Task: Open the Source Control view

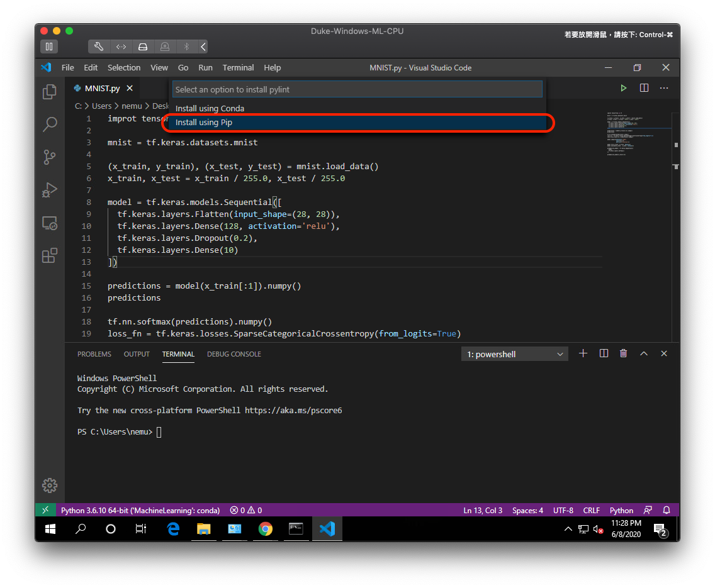Action: coord(50,157)
